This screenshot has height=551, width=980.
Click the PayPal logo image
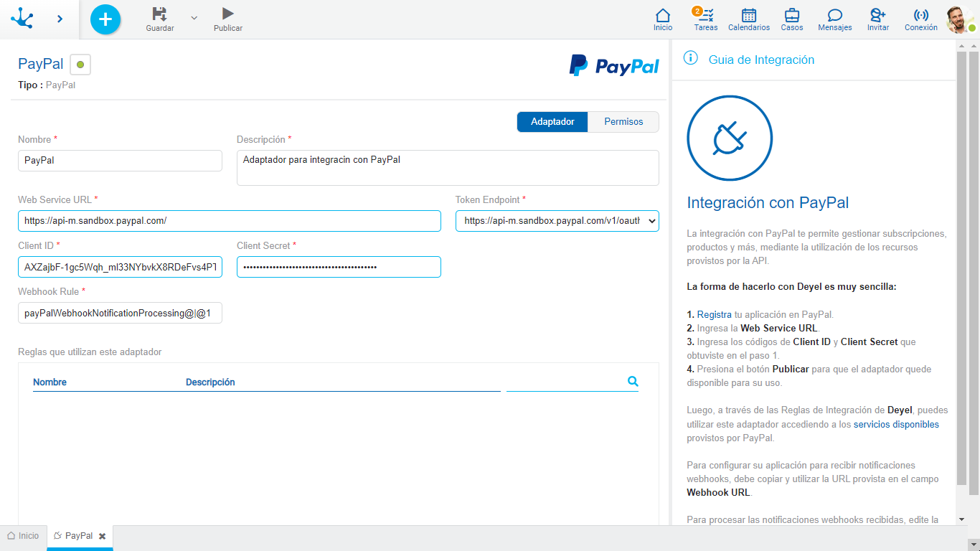[614, 65]
